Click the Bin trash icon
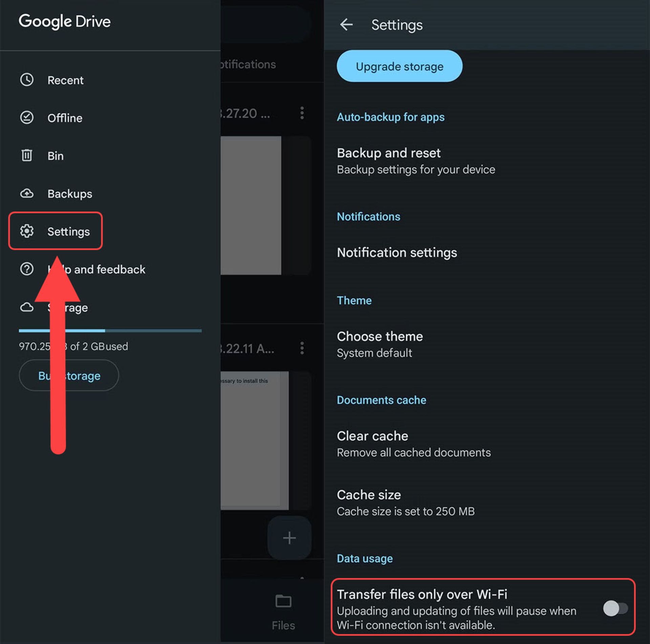The height and width of the screenshot is (644, 650). click(27, 155)
